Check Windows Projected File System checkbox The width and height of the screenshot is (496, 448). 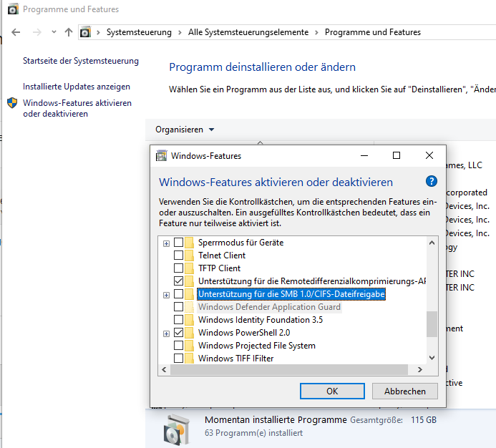pos(178,345)
